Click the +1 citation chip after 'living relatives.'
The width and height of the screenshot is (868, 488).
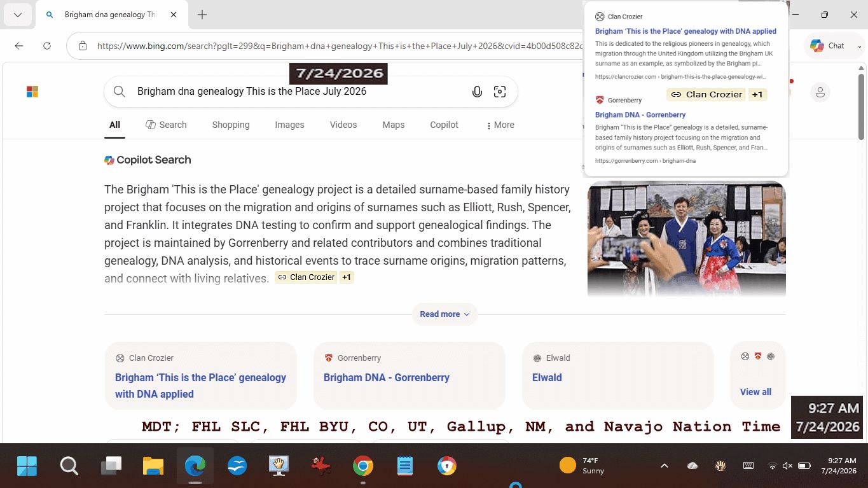(347, 277)
